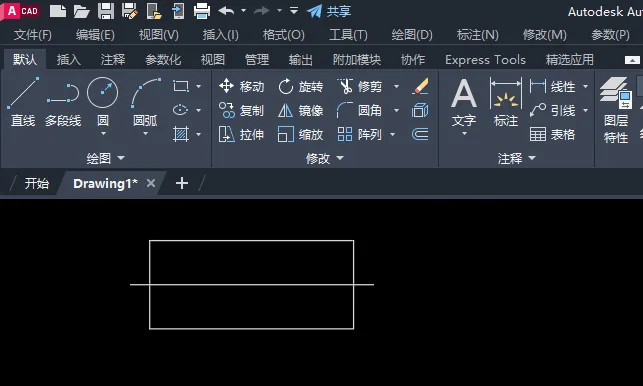Open the Undo history dropdown arrow
Screen dimensions: 643x386
pyautogui.click(x=244, y=11)
